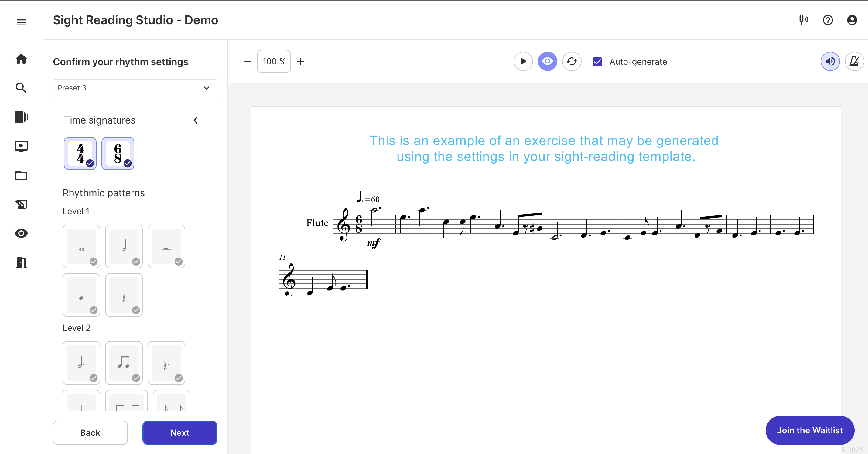This screenshot has width=868, height=454.
Task: Open the folder item in sidebar
Action: 21,175
